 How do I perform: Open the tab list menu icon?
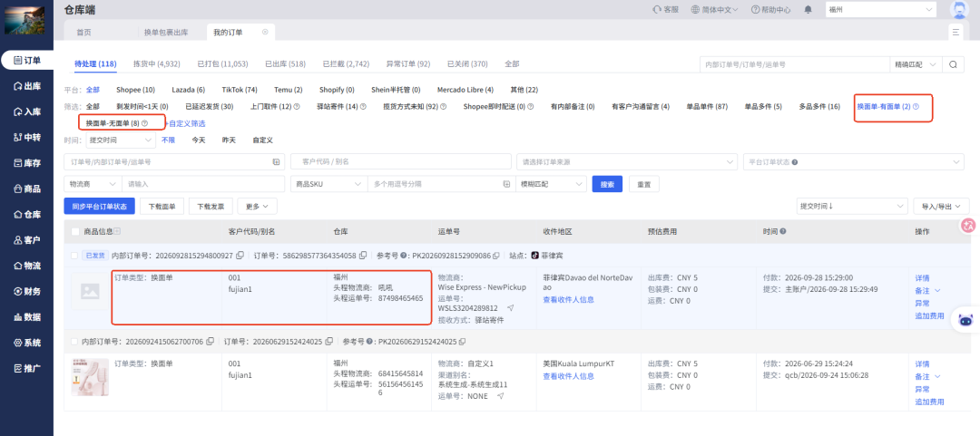pyautogui.click(x=955, y=32)
